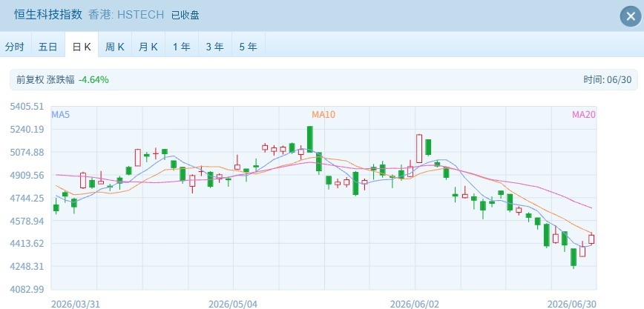Click the last red candle on 06/30
The height and width of the screenshot is (309, 644).
591,239
